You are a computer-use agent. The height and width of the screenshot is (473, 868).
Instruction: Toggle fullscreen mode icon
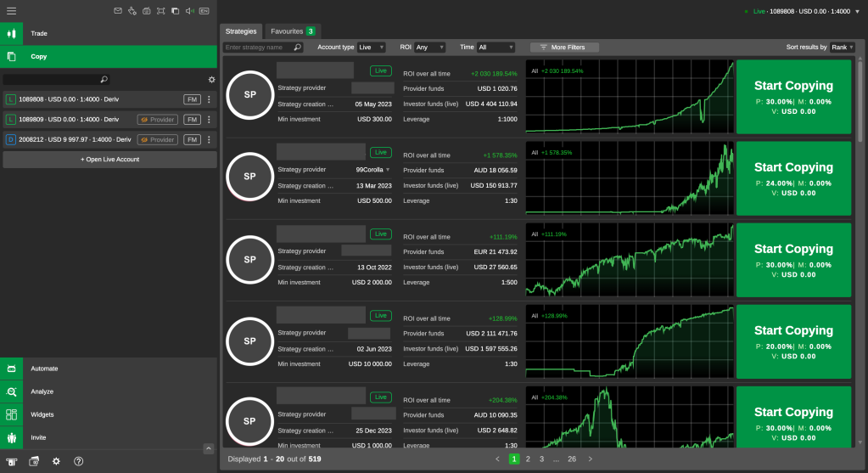[x=160, y=10]
